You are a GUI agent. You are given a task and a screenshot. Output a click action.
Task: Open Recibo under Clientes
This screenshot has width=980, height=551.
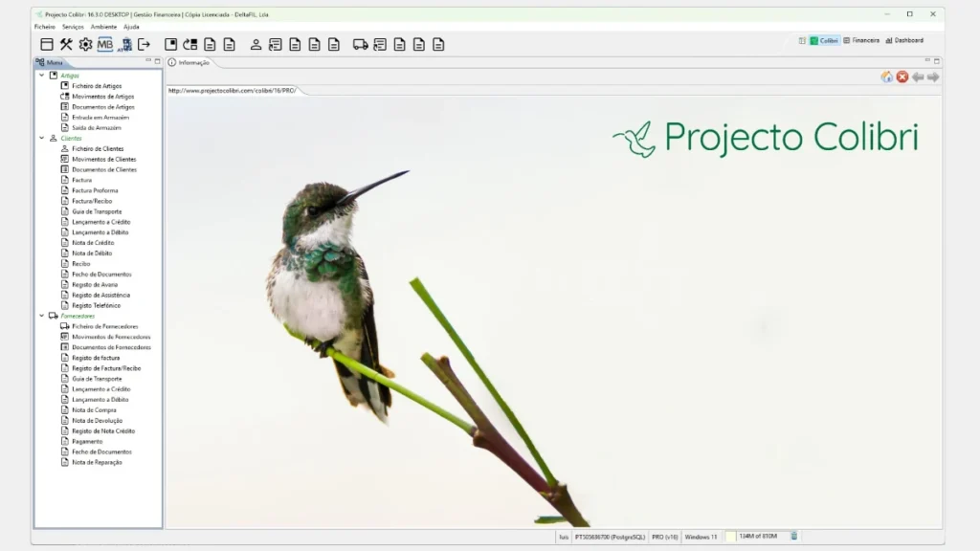pos(80,264)
